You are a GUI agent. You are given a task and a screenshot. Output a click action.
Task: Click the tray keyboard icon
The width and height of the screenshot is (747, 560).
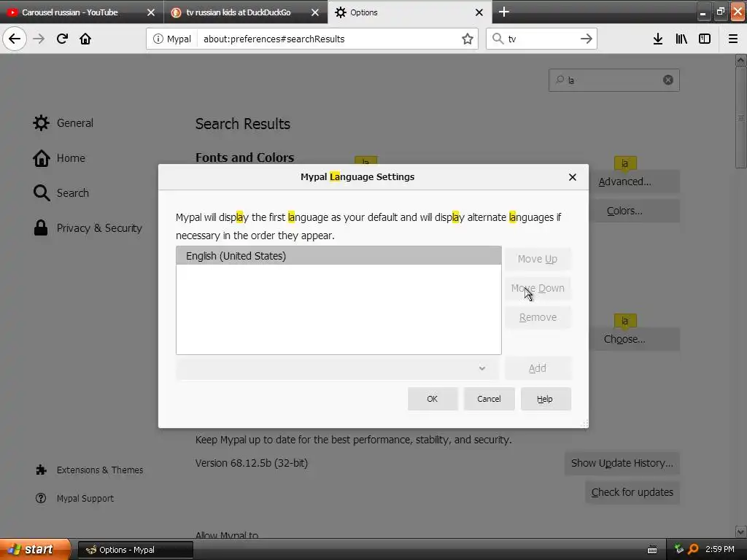(652, 550)
